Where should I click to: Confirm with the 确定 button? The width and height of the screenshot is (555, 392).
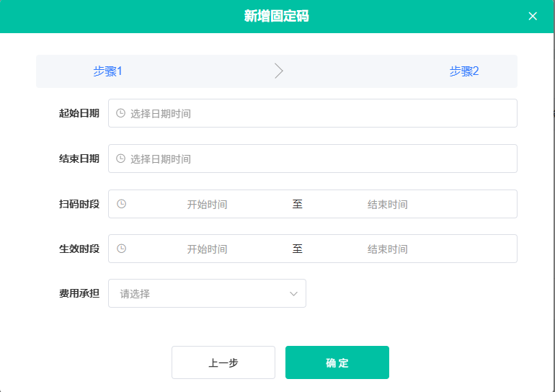tap(337, 362)
